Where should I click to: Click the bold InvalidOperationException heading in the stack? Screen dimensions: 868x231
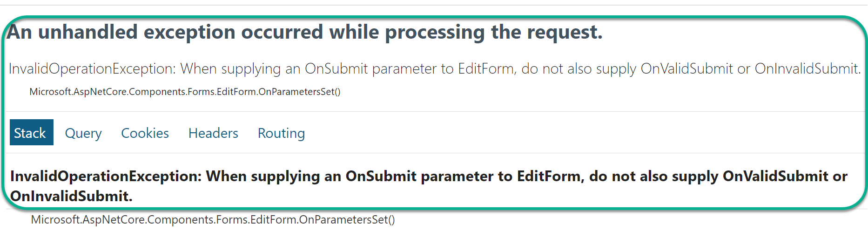pos(429,186)
